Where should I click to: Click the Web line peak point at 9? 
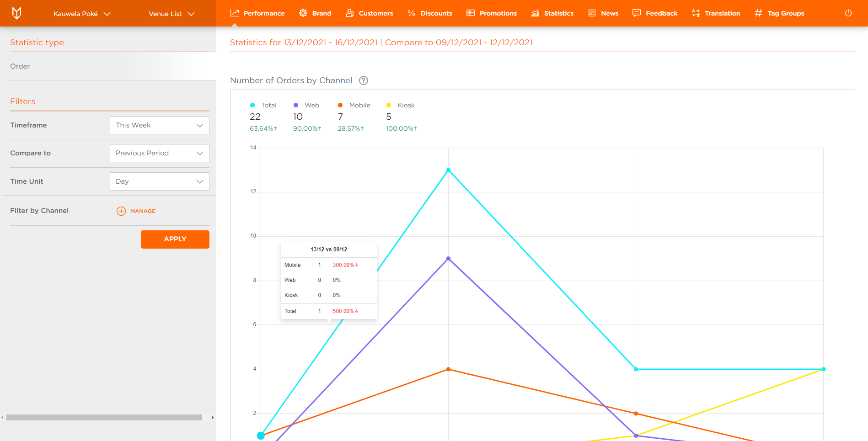pyautogui.click(x=448, y=259)
